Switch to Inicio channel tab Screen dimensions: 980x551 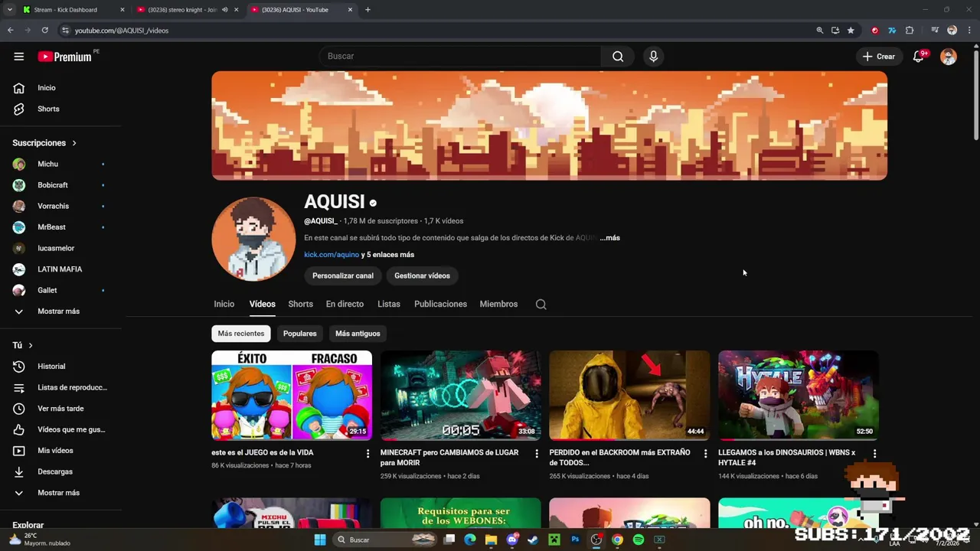click(x=224, y=304)
